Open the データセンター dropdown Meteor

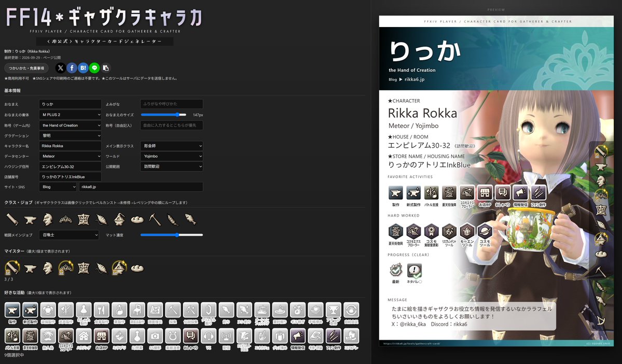70,156
